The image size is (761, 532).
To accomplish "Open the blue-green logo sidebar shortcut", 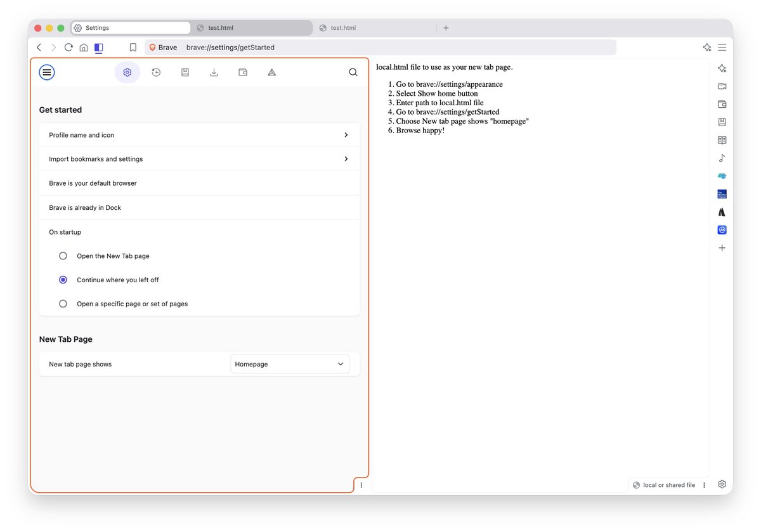I will [x=722, y=176].
